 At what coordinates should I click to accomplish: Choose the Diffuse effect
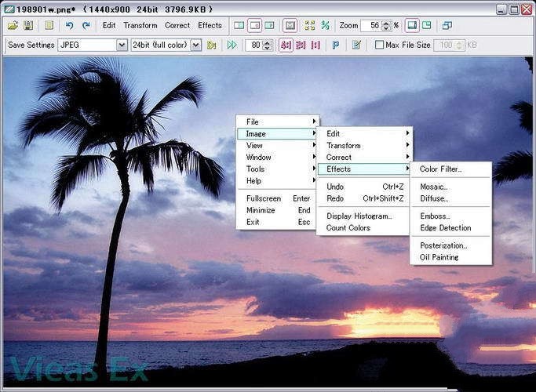451,198
